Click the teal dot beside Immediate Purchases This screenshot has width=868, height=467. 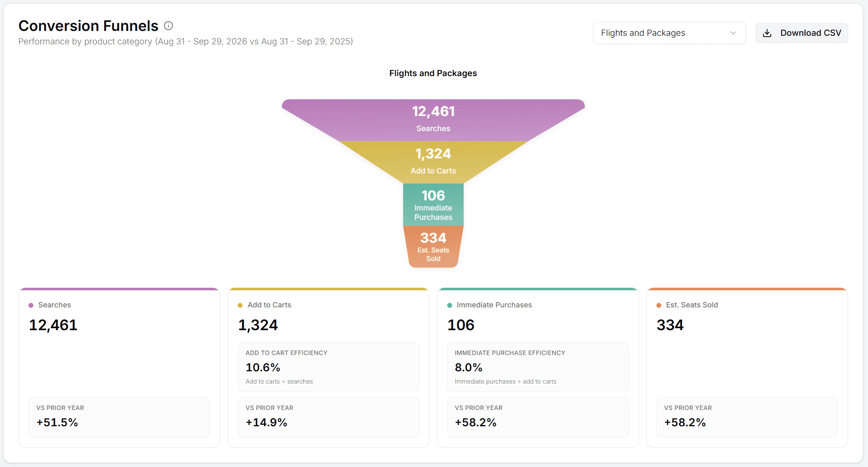click(450, 305)
